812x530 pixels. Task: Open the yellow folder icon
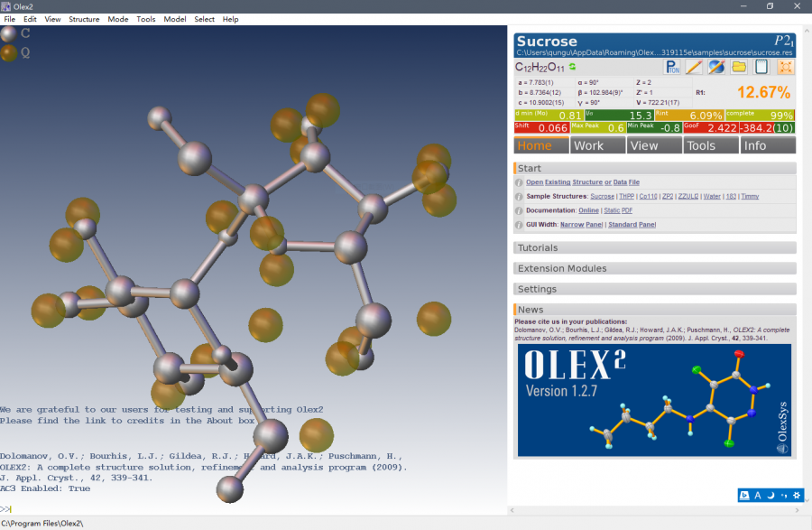[739, 67]
